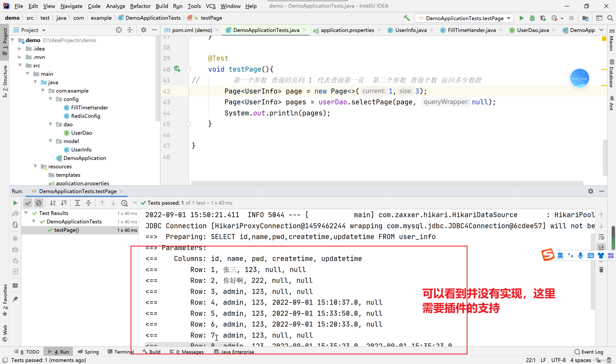Hide the Project tool window

click(154, 30)
